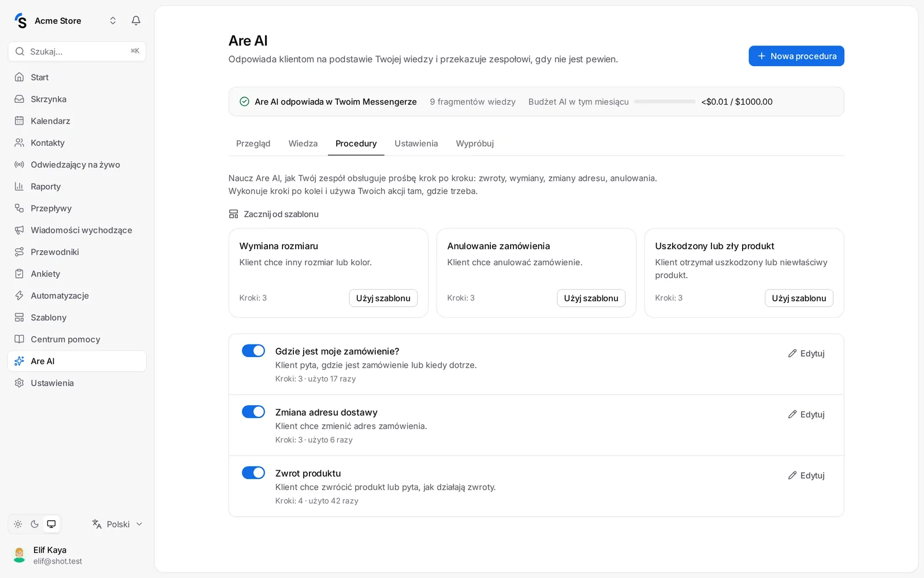Switch to the Wiedza tab

pyautogui.click(x=303, y=143)
